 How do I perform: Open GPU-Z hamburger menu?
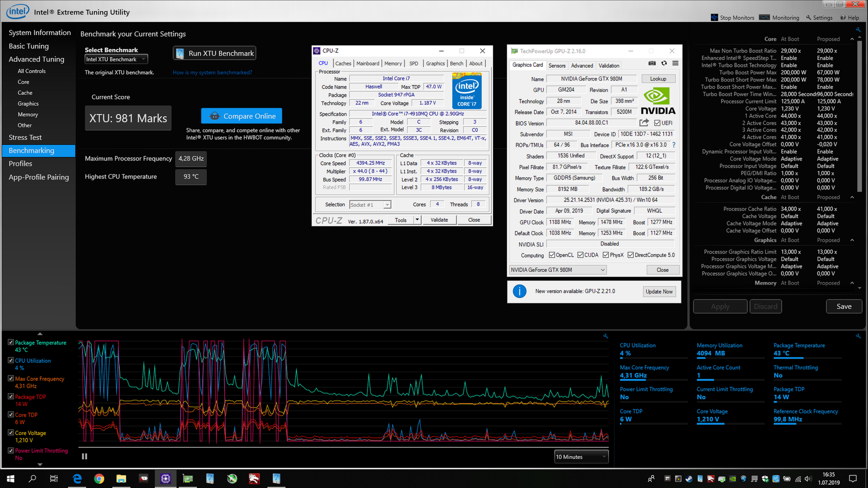675,63
